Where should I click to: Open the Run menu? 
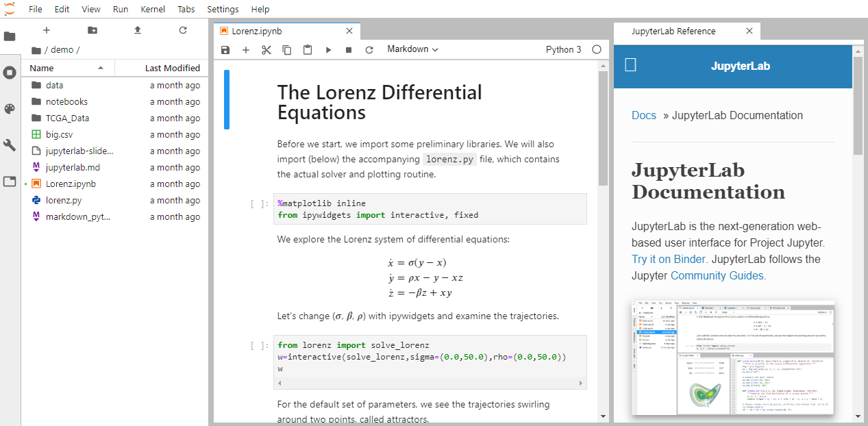[121, 9]
